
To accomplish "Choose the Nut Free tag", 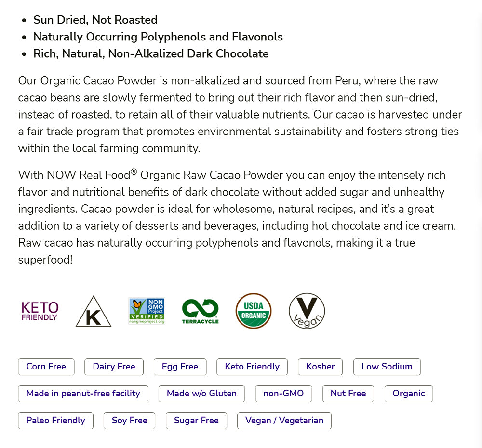I will click(x=348, y=394).
